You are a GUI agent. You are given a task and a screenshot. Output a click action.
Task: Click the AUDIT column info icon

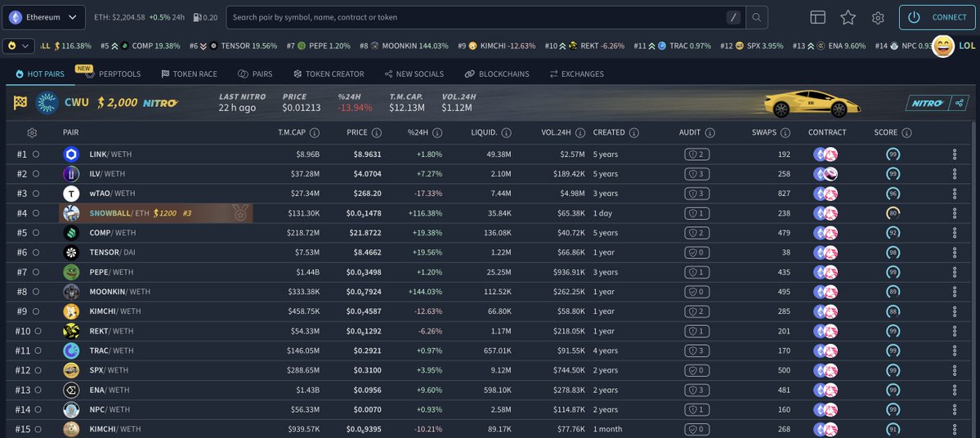click(x=710, y=132)
